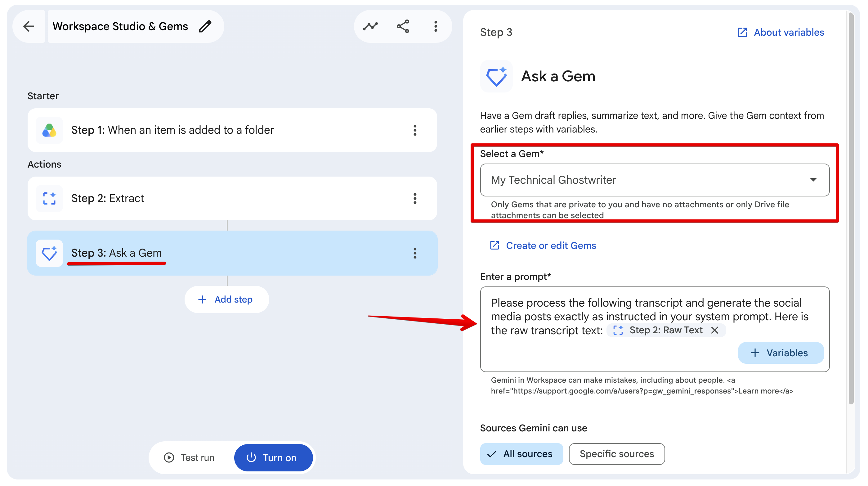Open the About variables link
Image resolution: width=868 pixels, height=486 pixels.
pos(781,32)
